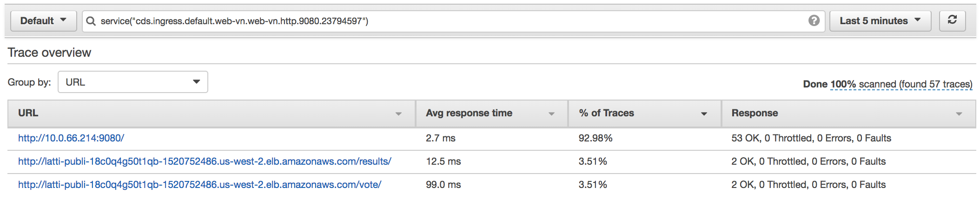Open the elb.amazonaws.com/vote/ URL link

coord(199,185)
